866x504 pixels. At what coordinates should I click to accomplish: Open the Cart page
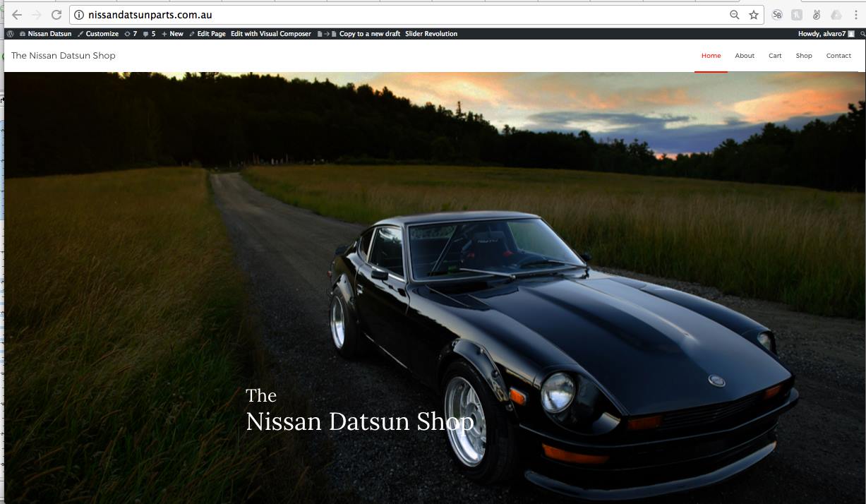point(775,56)
